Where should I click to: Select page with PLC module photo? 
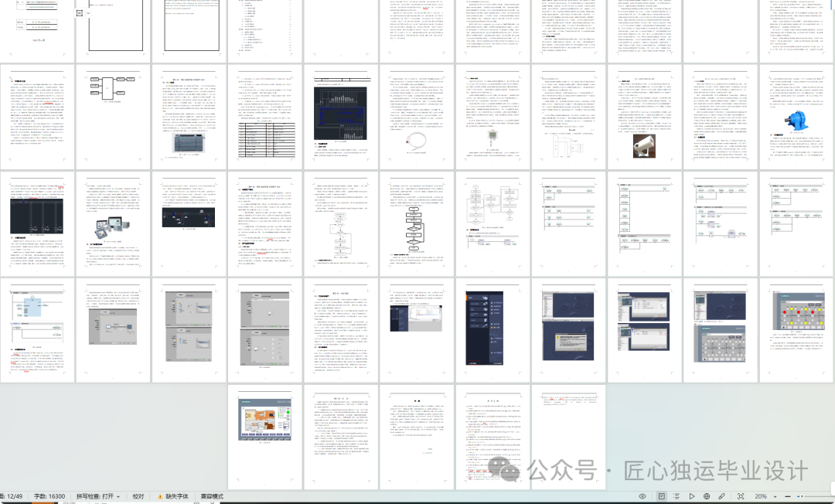pyautogui.click(x=189, y=117)
